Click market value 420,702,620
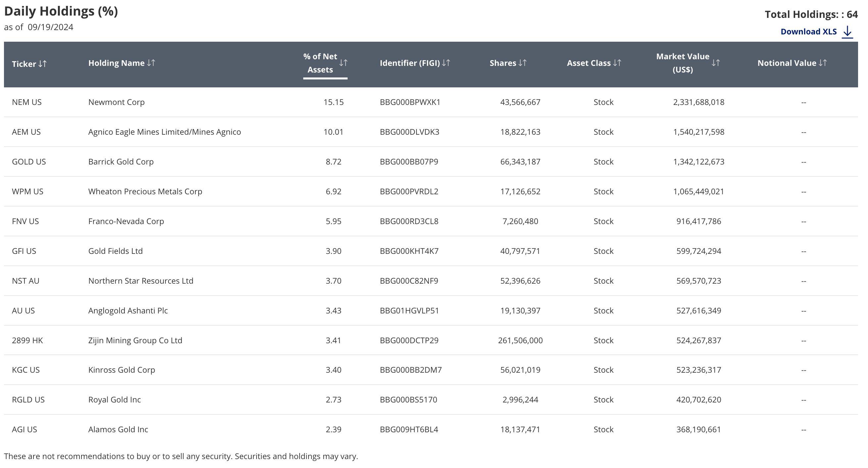The image size is (868, 468). [699, 400]
